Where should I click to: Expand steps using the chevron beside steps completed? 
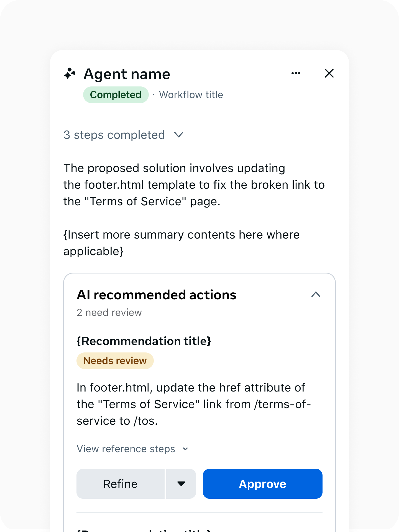click(x=179, y=135)
